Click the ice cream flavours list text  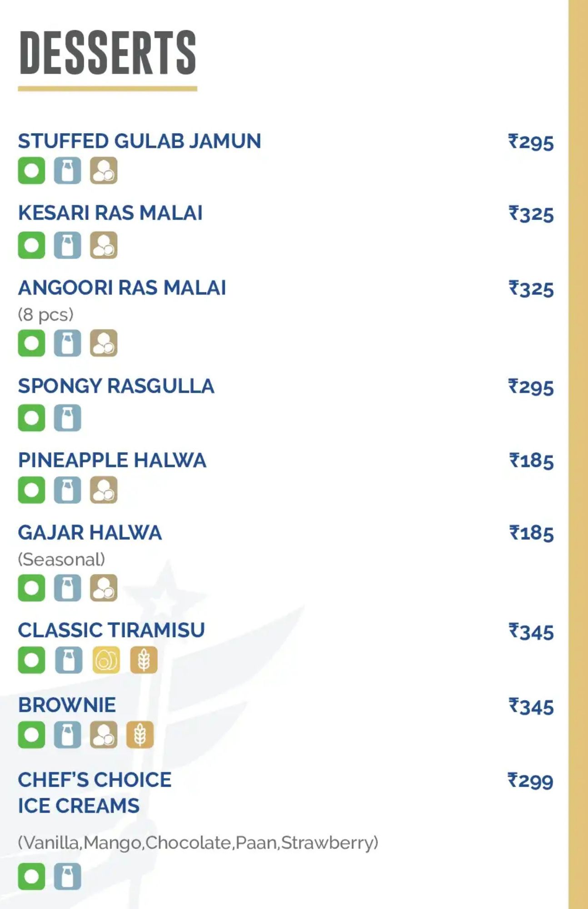pyautogui.click(x=198, y=843)
